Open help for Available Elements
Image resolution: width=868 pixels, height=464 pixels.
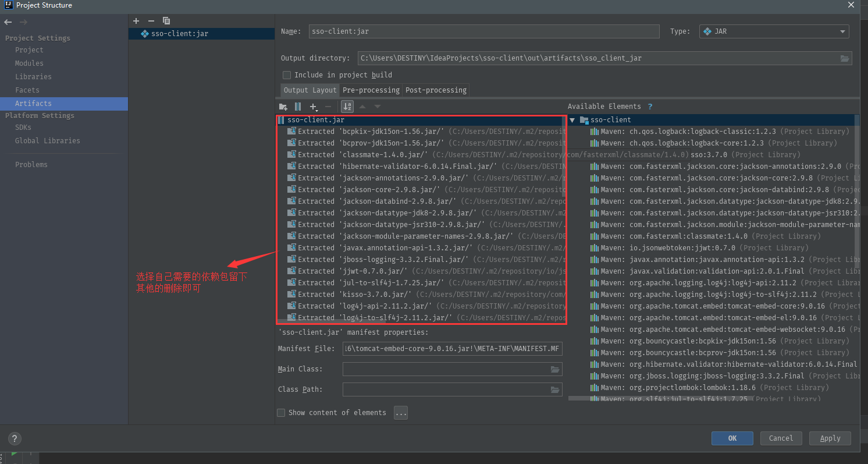coord(650,107)
